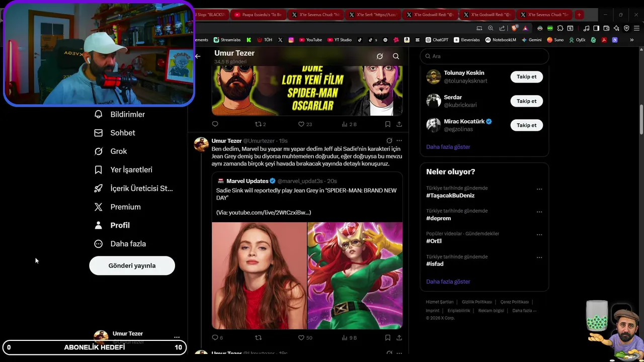Open Bildirimler notifications bell
Viewport: 644px width, 362px height.
click(120, 114)
